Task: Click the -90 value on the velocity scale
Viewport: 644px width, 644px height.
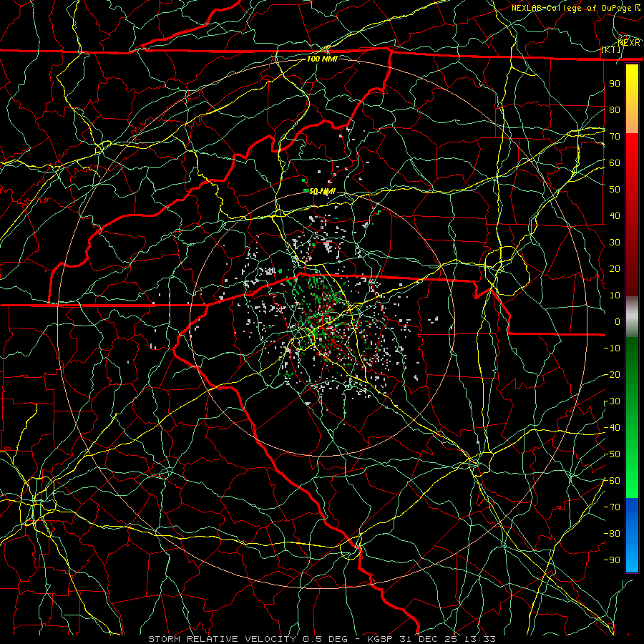Action: [612, 560]
